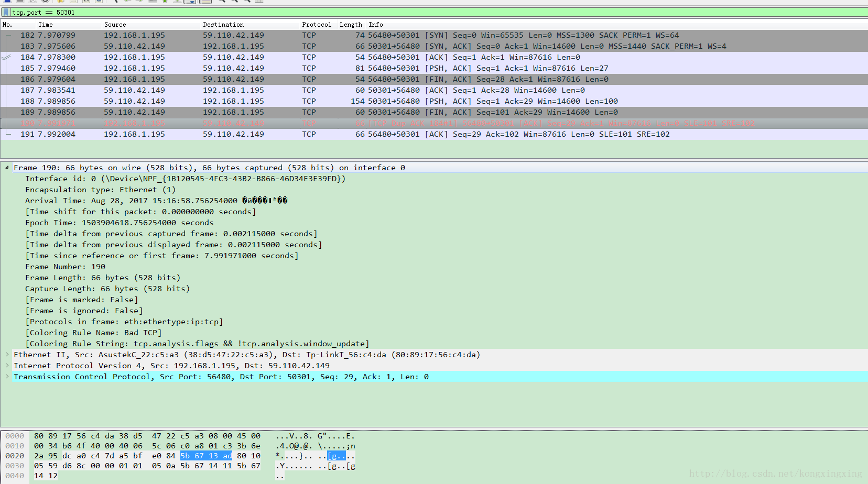Screen dimensions: 868x484
Task: Select the Coloring Rule Name: Bad TCP line
Action: pyautogui.click(x=93, y=333)
